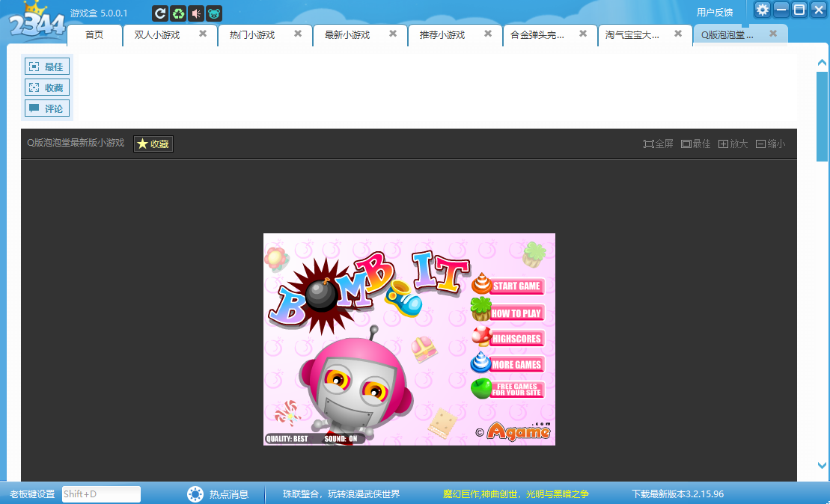The height and width of the screenshot is (504, 830).
Task: Mute sound with the speaker icon
Action: [x=196, y=13]
